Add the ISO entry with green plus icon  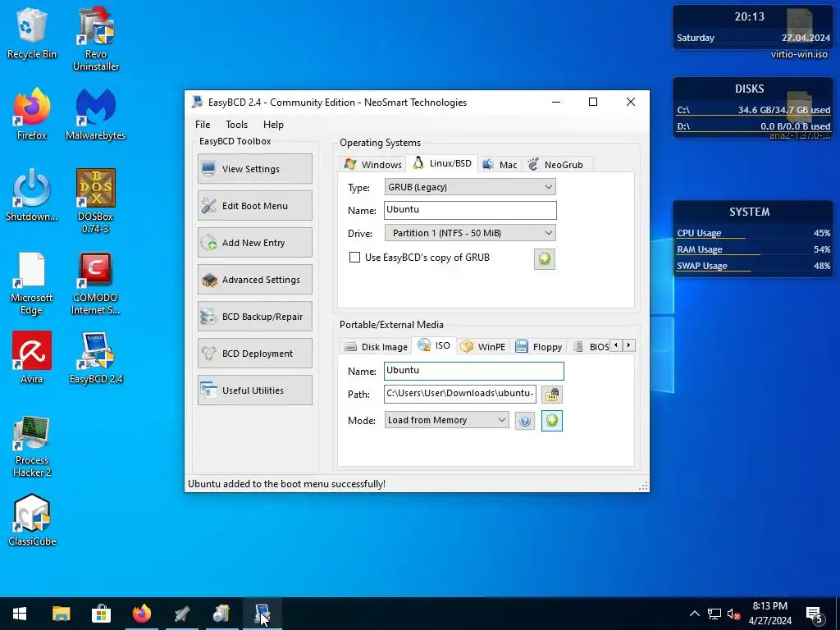[552, 421]
